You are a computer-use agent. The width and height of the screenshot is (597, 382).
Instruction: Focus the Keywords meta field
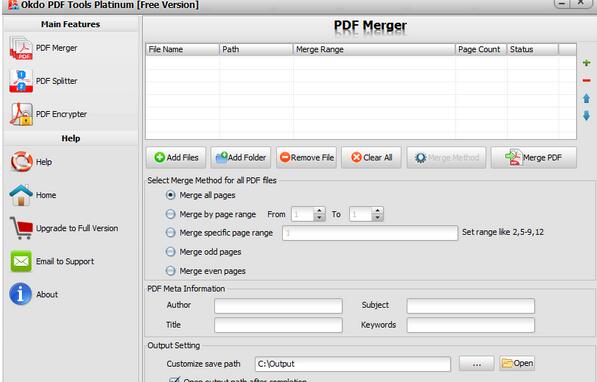tap(471, 325)
